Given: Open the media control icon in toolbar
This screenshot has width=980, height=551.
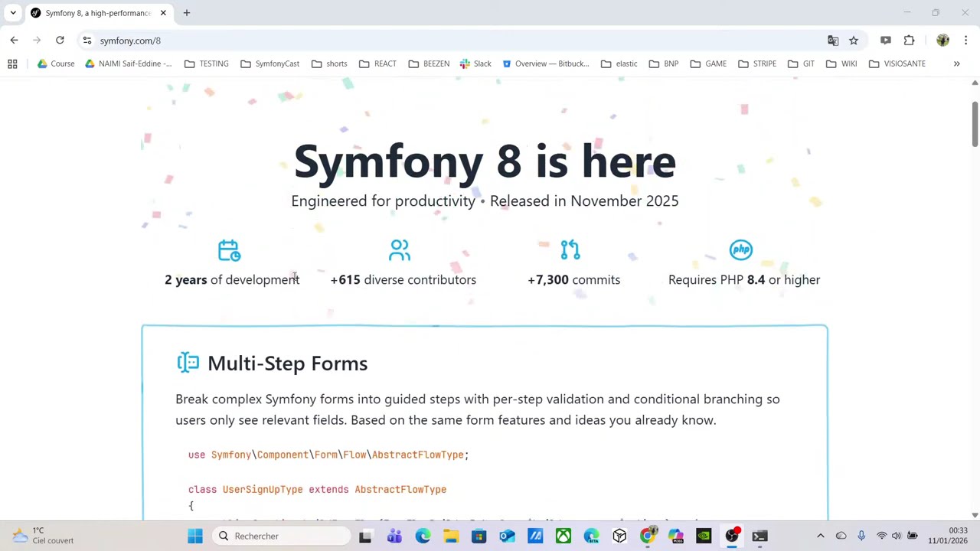Looking at the screenshot, I should pyautogui.click(x=886, y=41).
